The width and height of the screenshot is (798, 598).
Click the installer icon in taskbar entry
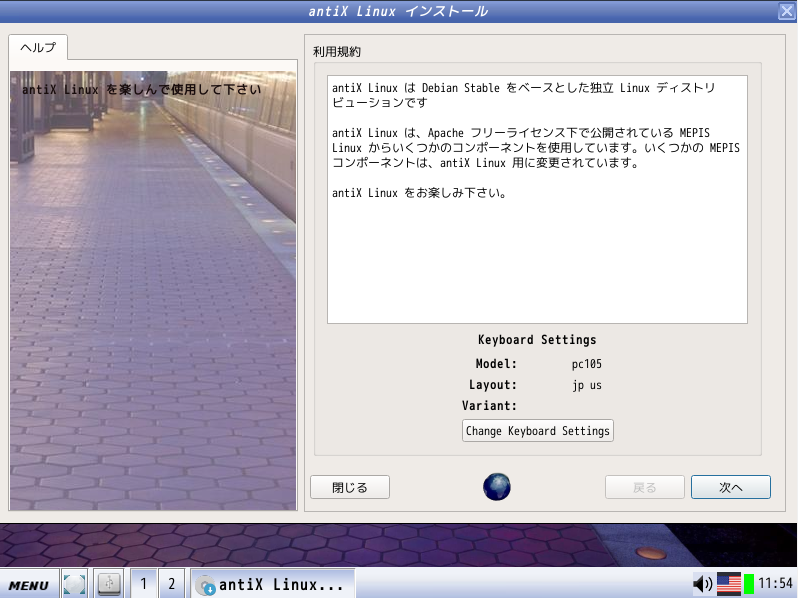click(x=206, y=585)
